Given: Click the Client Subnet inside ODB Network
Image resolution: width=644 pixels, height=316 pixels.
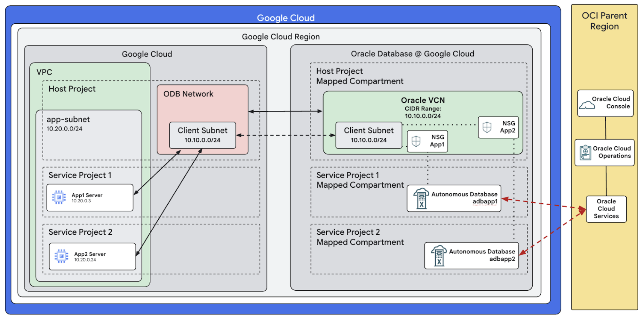Looking at the screenshot, I should [x=202, y=135].
